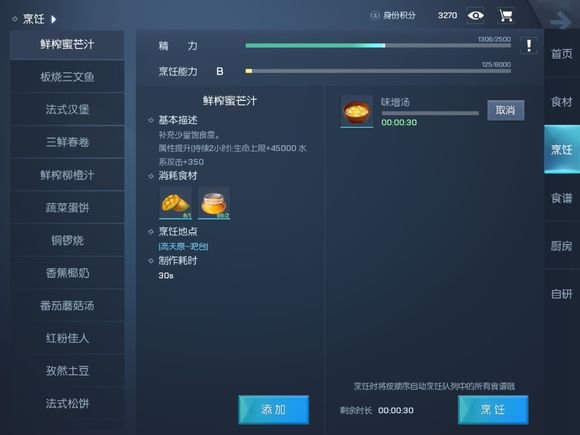Click the 烹饪地点 heading
The height and width of the screenshot is (435, 580).
(x=178, y=232)
